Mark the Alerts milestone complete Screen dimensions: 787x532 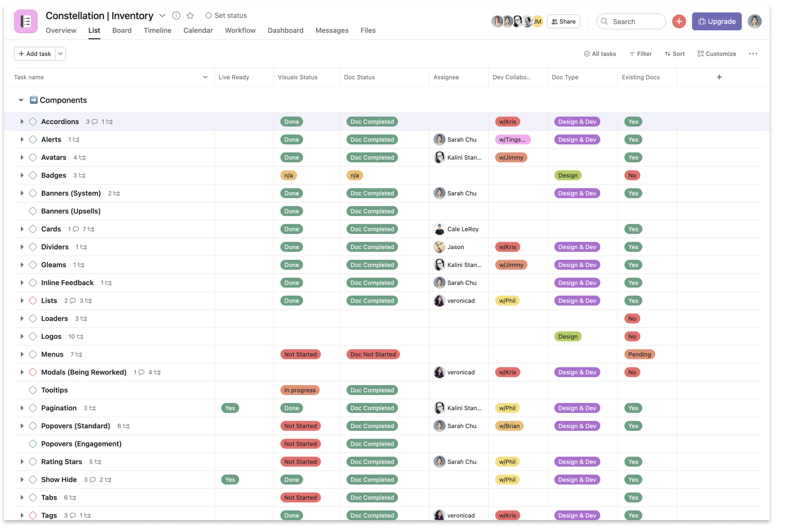[33, 139]
